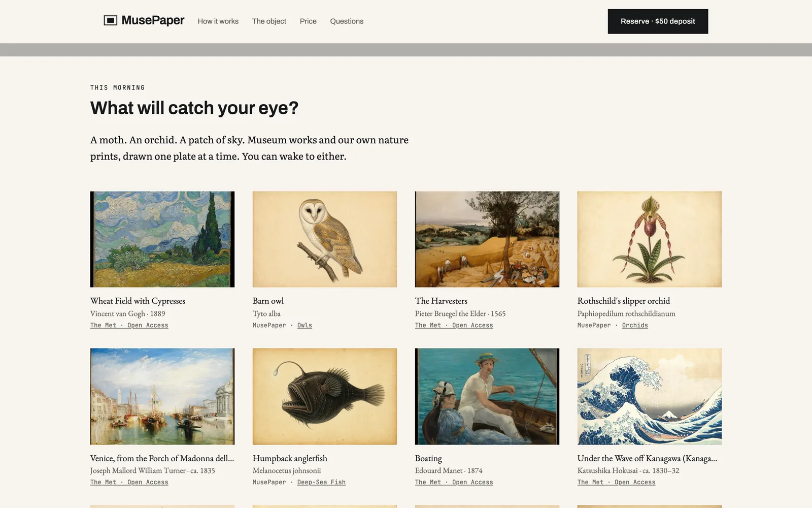View The Harvesters painting thumbnail

pos(487,239)
